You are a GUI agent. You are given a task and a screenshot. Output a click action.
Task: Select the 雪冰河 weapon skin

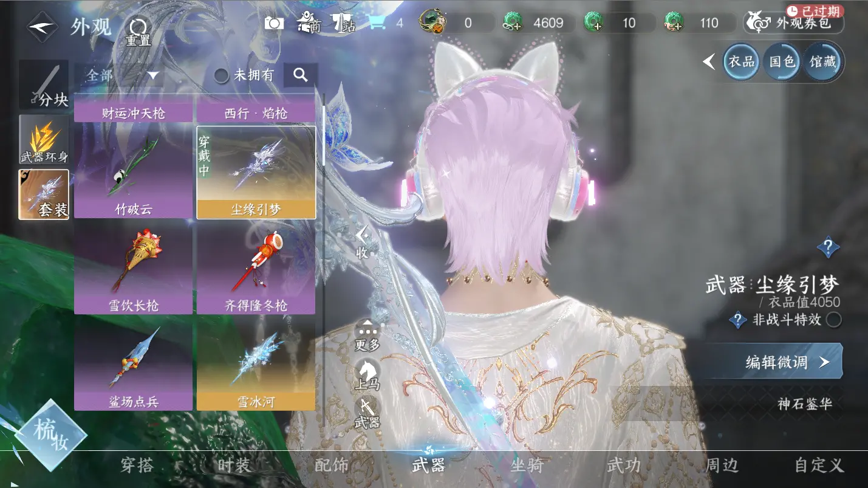[256, 364]
